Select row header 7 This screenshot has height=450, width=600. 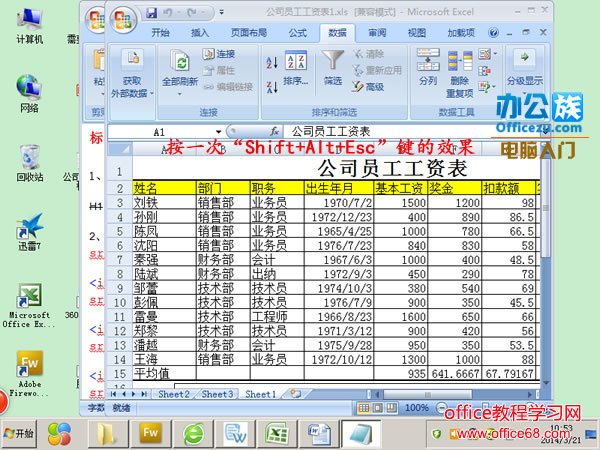[120, 260]
